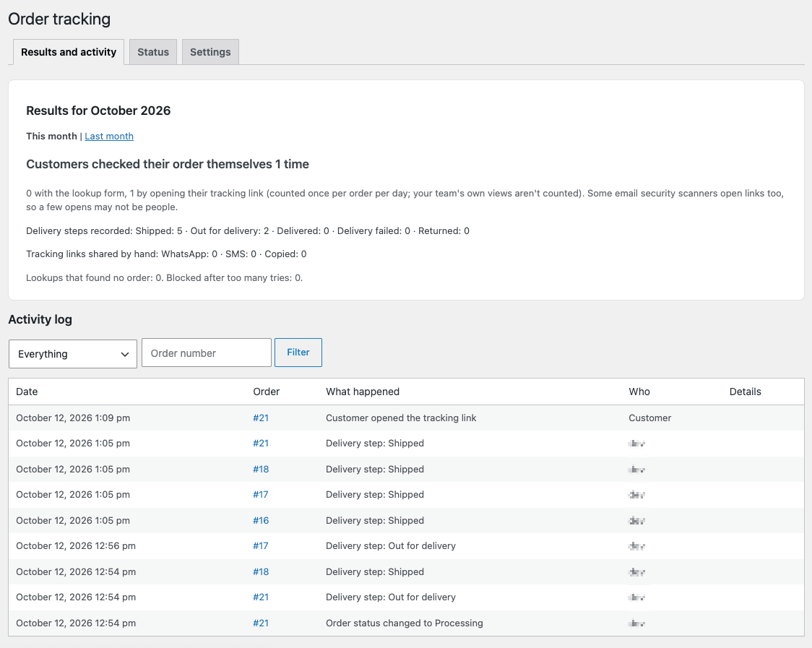812x648 pixels.
Task: View Last month results link
Action: tap(109, 137)
